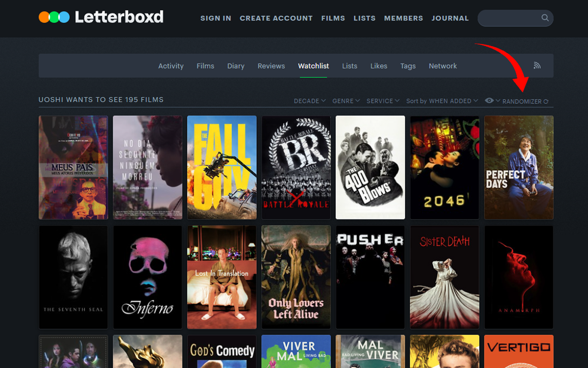Open the Lost in Translation poster
Viewport: 588px width, 368px height.
(x=222, y=277)
